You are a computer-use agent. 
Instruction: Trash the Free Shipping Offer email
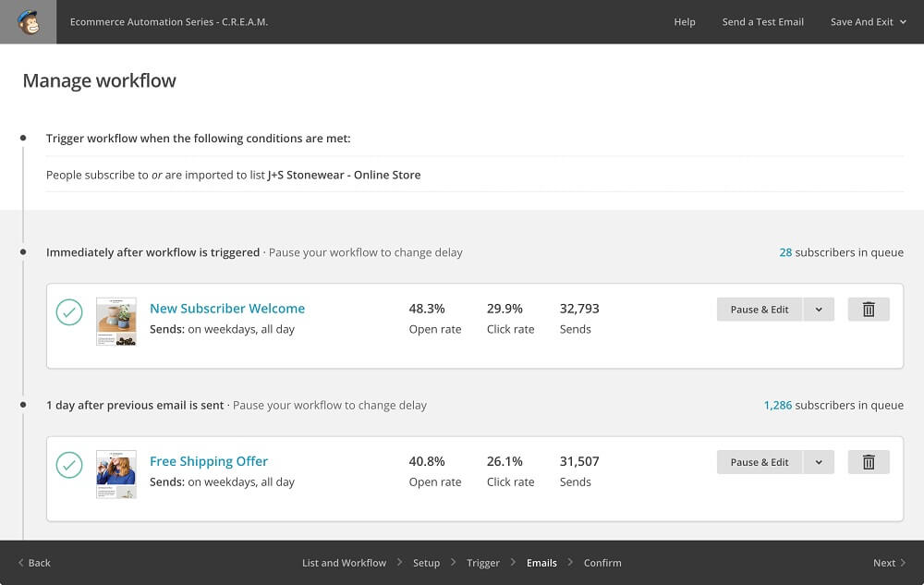click(869, 461)
